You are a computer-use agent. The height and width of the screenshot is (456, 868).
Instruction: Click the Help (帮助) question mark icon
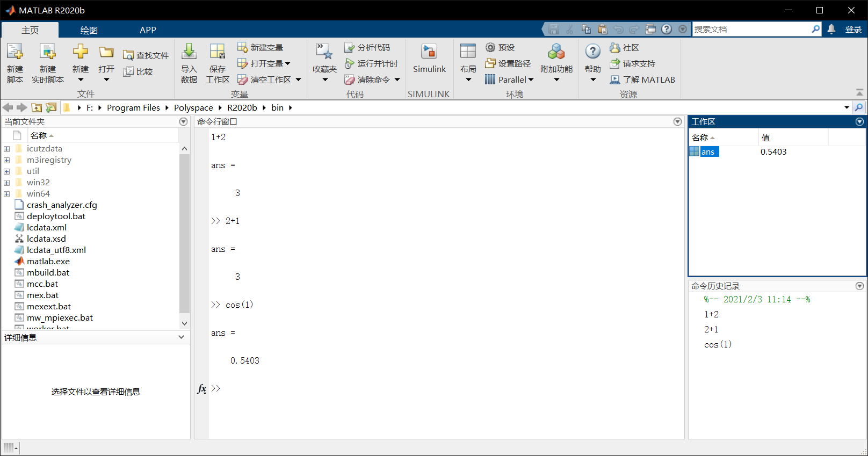click(x=593, y=52)
